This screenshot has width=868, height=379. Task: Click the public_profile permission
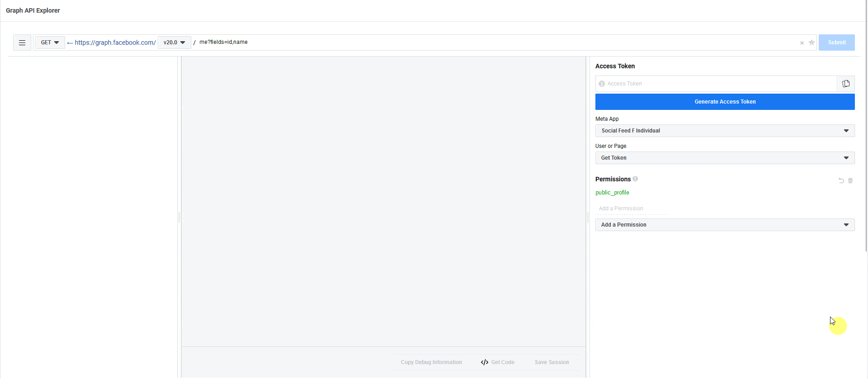(612, 193)
